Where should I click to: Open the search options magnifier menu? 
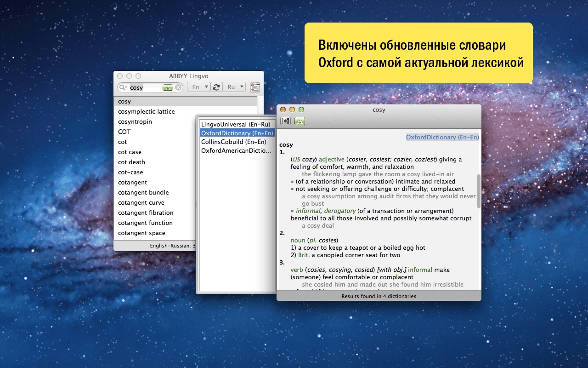click(123, 87)
